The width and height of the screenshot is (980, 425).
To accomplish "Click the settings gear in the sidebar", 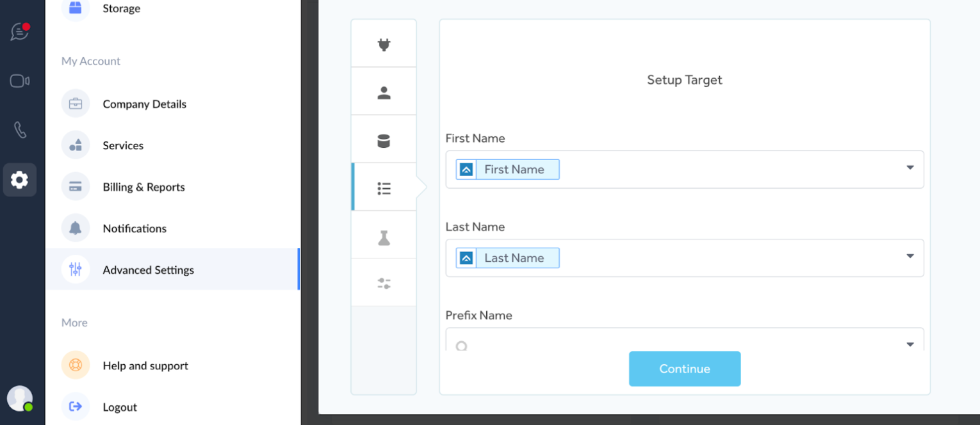I will pos(19,180).
